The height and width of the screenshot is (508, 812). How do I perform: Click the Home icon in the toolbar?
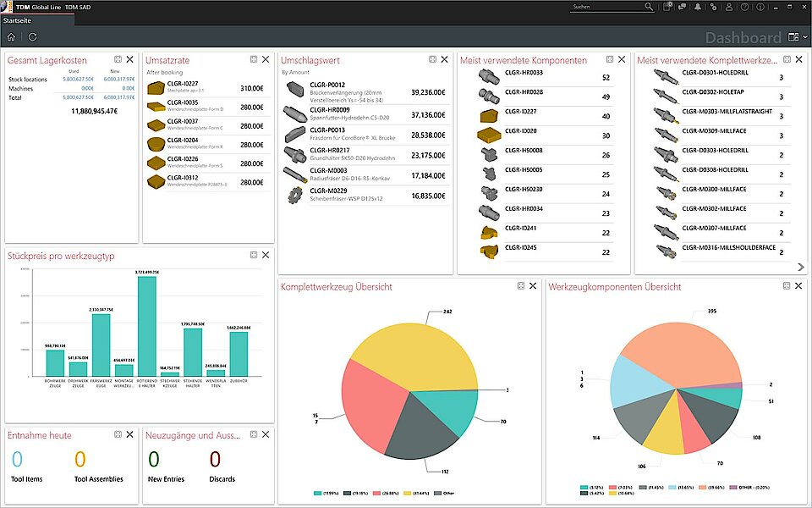tap(11, 37)
